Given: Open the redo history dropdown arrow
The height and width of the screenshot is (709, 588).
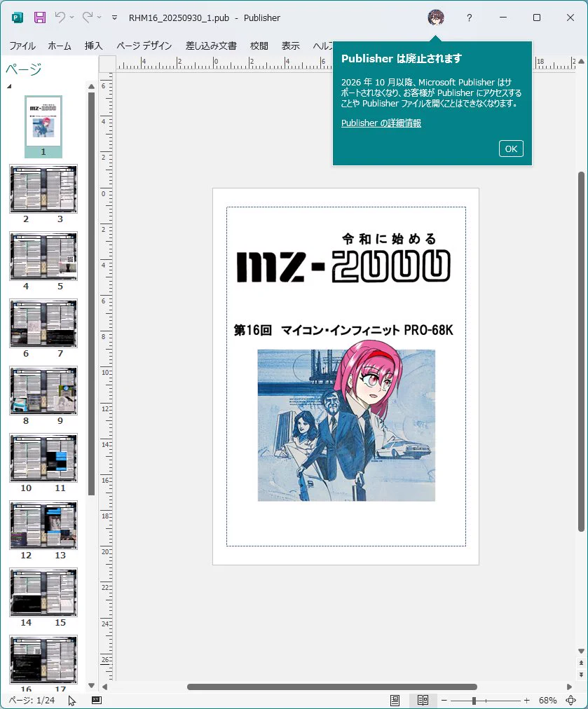Looking at the screenshot, I should [x=99, y=18].
